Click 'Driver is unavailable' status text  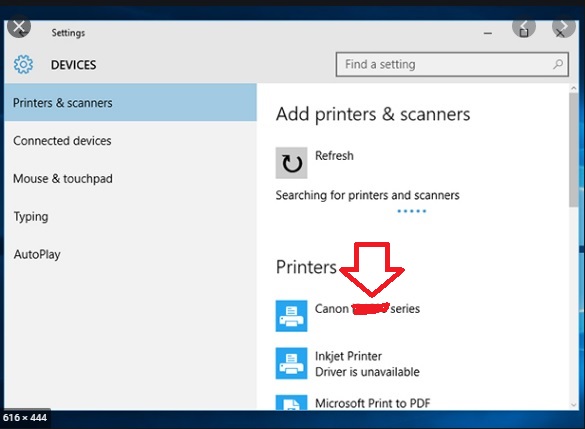(367, 372)
